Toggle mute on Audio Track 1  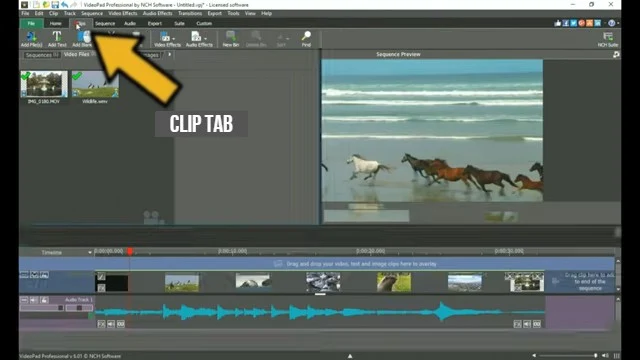point(34,300)
